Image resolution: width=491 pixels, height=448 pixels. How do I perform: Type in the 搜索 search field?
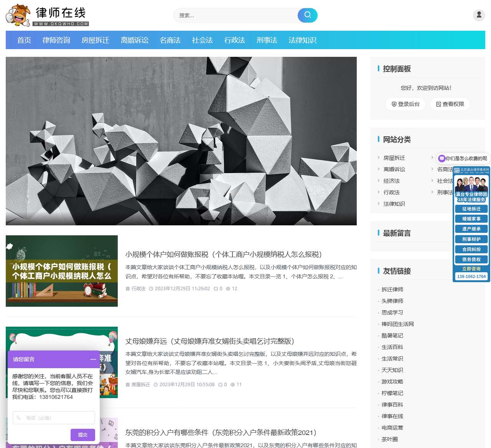(x=236, y=15)
